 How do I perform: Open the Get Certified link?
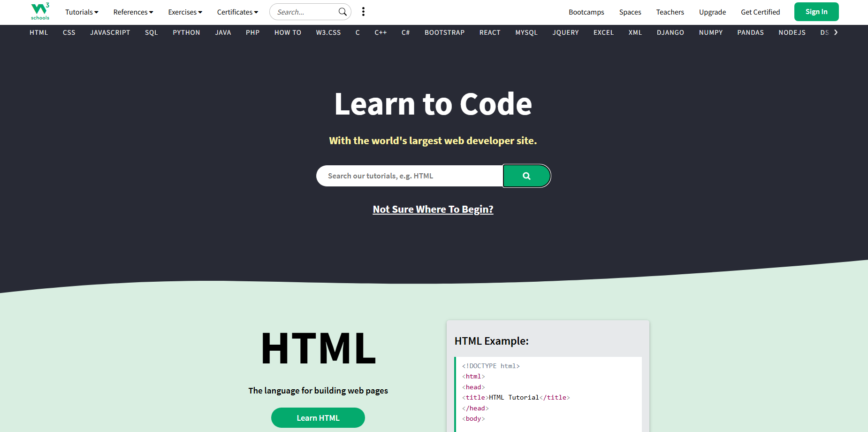[x=760, y=12]
